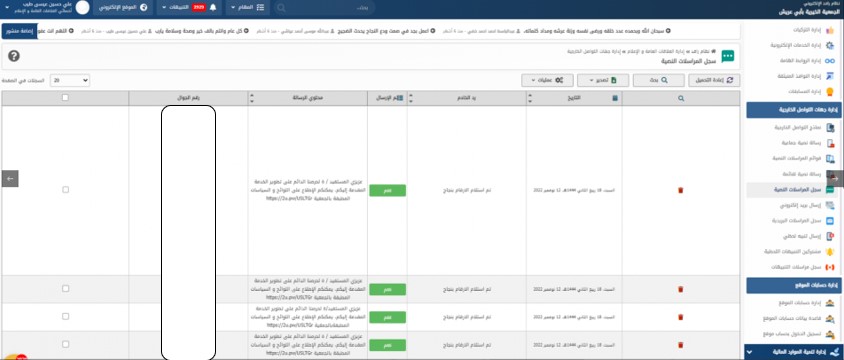Click the تم الإرسال column header

(388, 98)
